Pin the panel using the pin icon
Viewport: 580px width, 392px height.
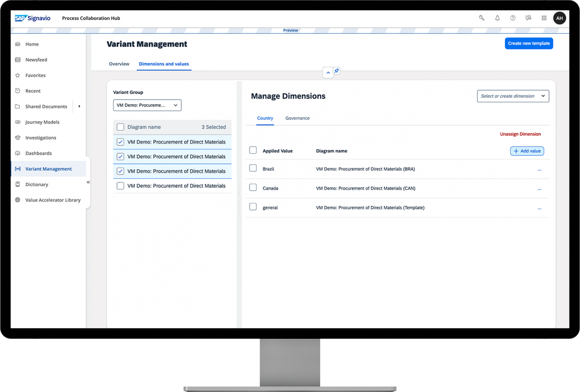336,70
